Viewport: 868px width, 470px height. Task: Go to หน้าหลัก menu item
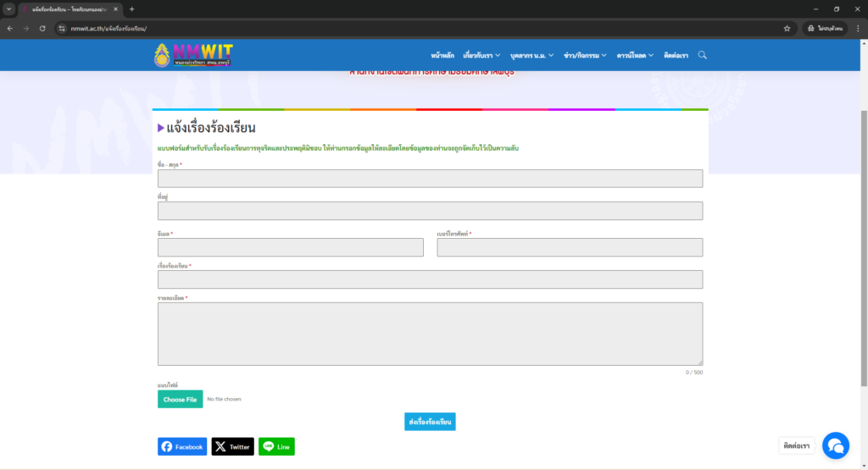tap(442, 55)
